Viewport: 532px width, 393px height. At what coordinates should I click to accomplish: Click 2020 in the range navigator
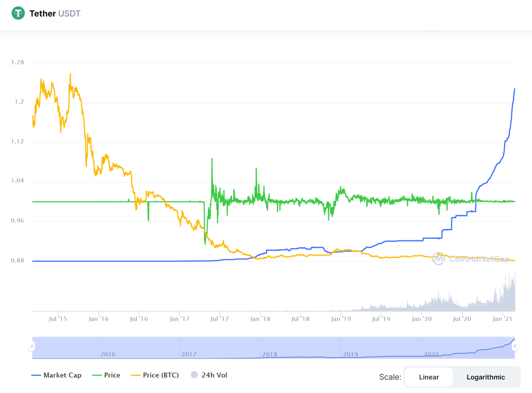tap(432, 354)
